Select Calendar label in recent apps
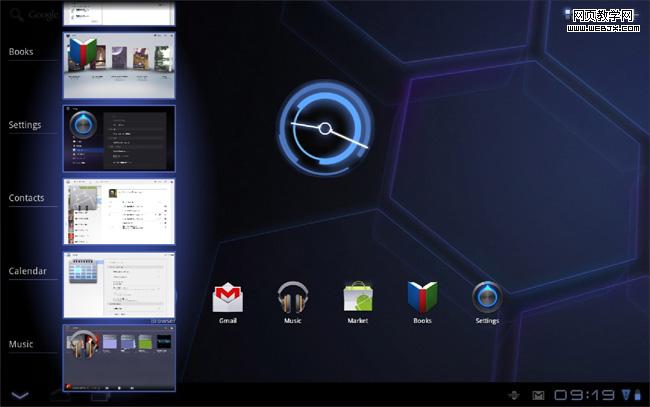The width and height of the screenshot is (650, 407). [28, 271]
